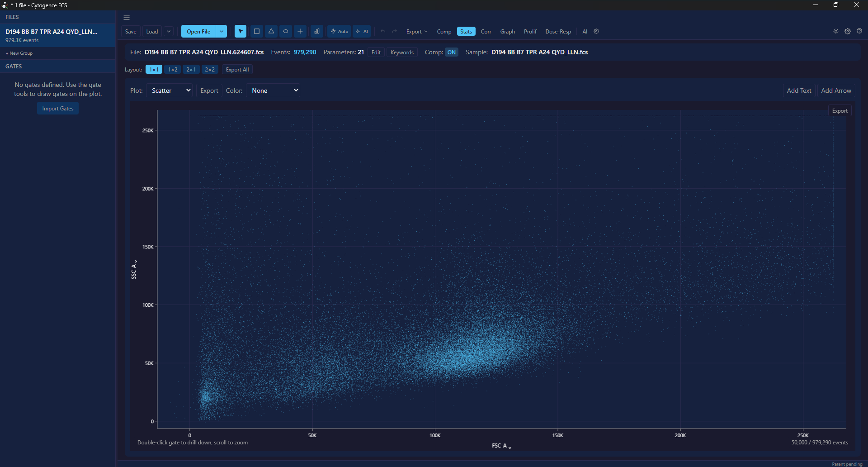Open the Dose-Resp tab
The width and height of the screenshot is (868, 467).
point(558,31)
